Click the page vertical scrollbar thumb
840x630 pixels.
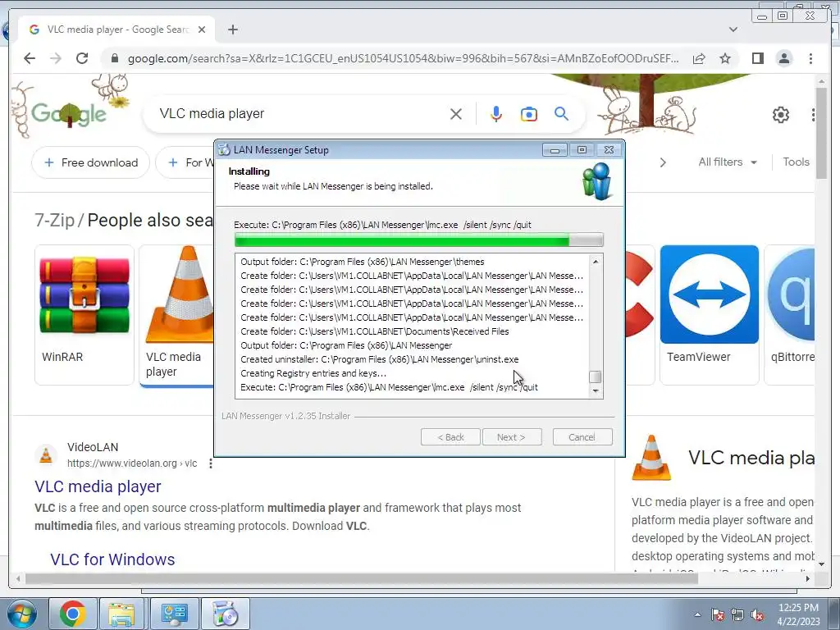click(822, 133)
